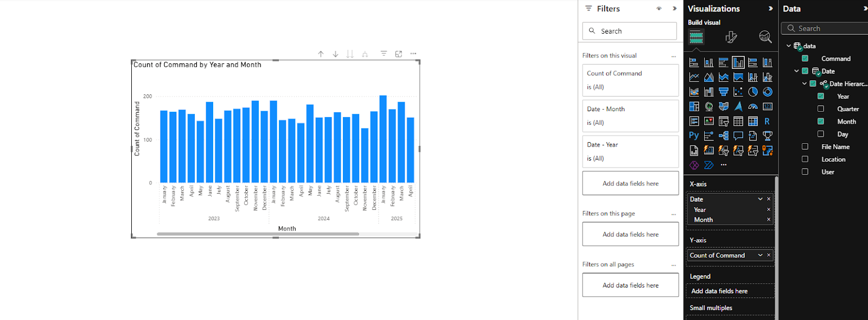Select the decomposition tree visual
The image size is (868, 320).
coord(723,136)
